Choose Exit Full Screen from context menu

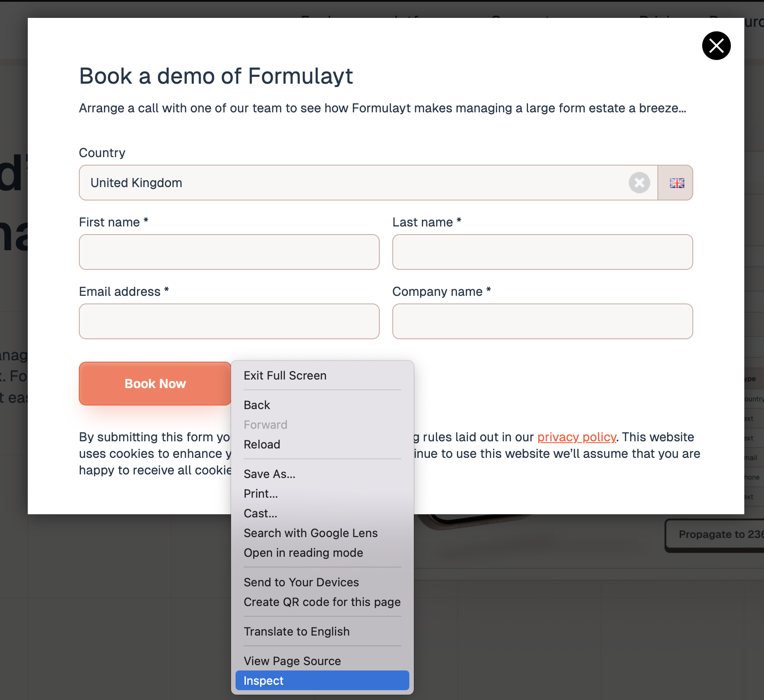click(322, 376)
